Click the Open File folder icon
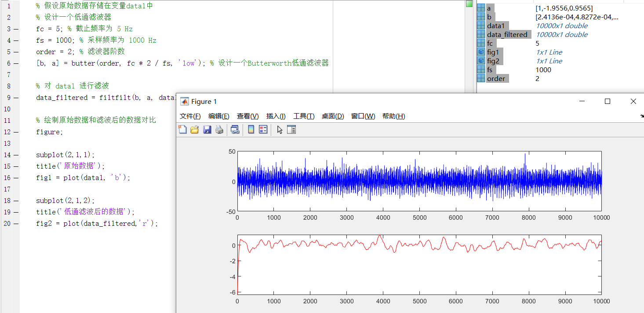 pos(195,129)
